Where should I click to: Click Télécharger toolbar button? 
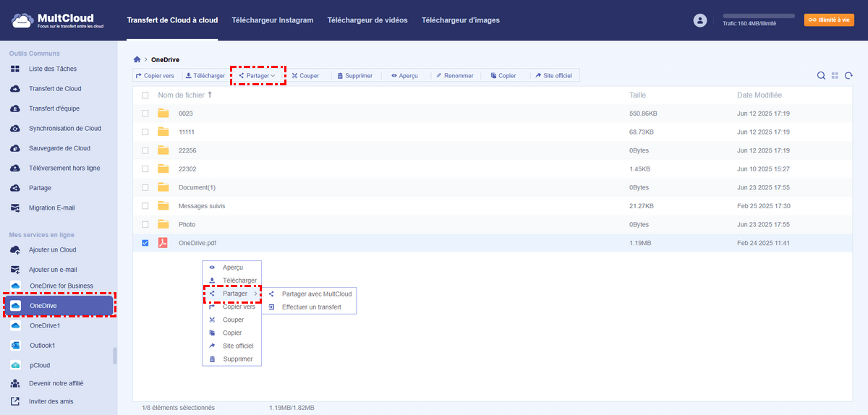tap(205, 75)
